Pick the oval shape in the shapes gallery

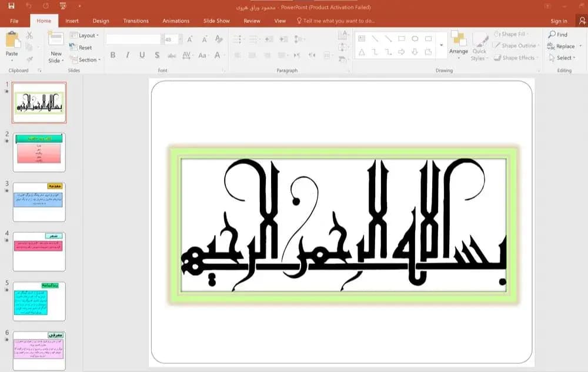[x=415, y=39]
